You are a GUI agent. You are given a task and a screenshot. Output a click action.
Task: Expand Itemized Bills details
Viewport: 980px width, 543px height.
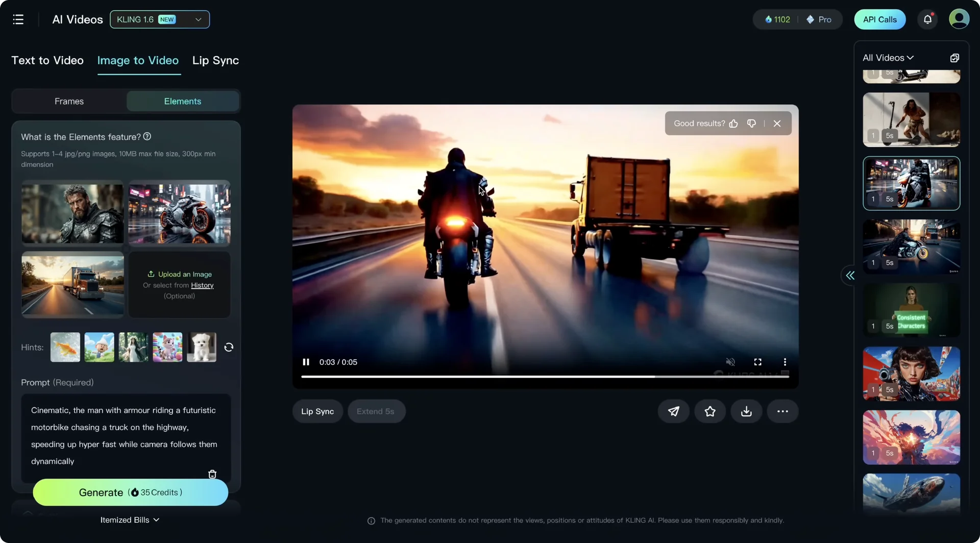[x=130, y=520]
